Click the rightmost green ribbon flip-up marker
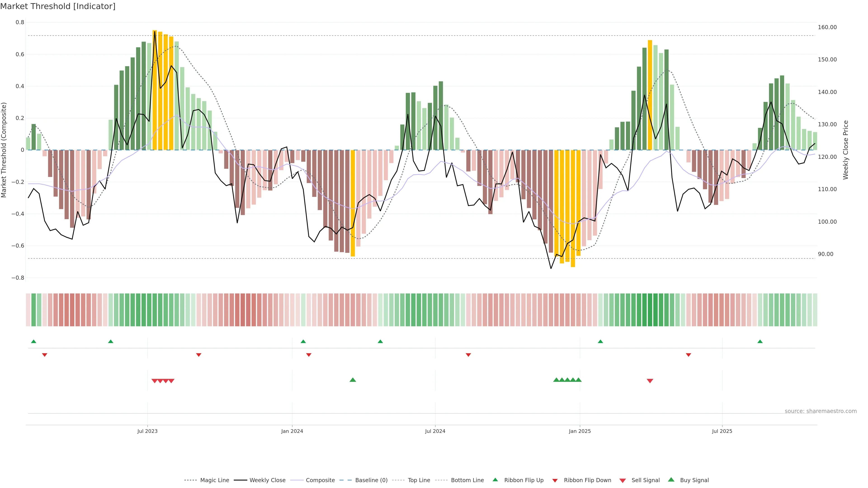 (x=760, y=342)
